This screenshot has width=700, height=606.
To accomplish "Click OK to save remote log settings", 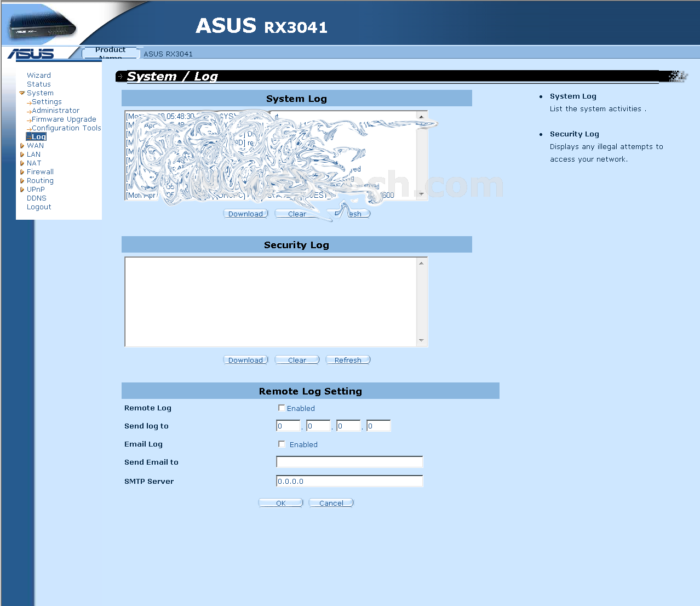I will coord(280,503).
